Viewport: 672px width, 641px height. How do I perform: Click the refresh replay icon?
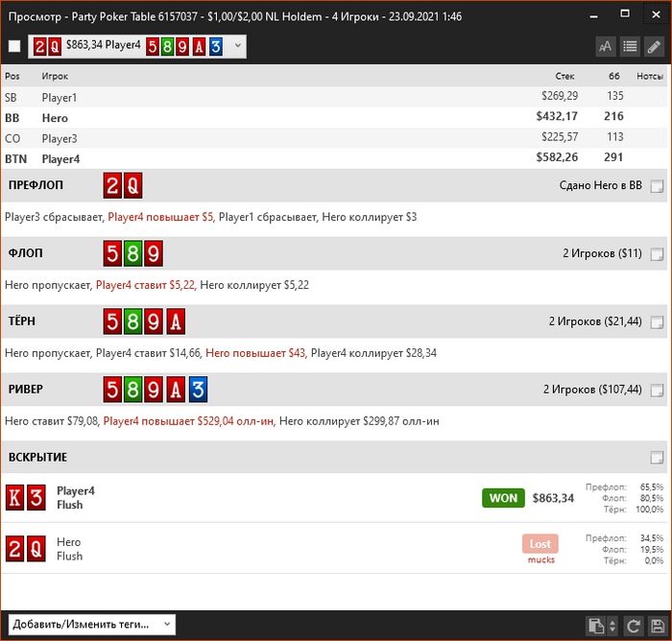tap(633, 626)
